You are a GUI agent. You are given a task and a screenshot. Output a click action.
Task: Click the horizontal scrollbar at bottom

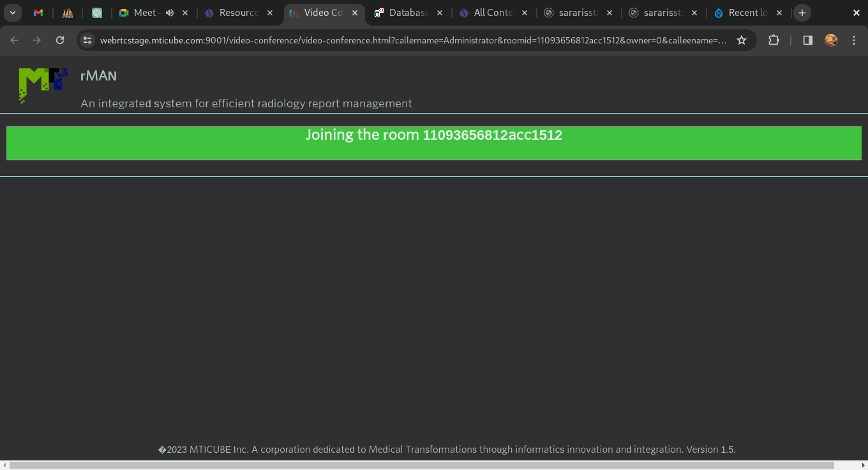[x=421, y=465]
